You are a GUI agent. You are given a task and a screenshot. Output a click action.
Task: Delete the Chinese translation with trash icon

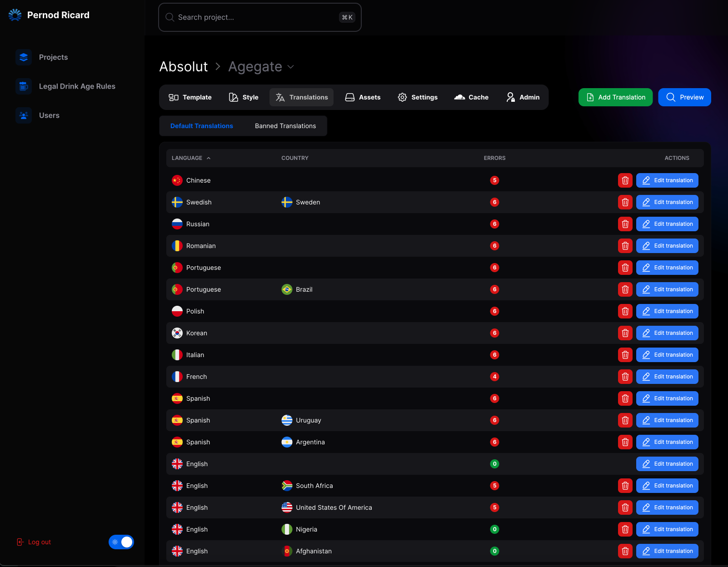coord(625,180)
